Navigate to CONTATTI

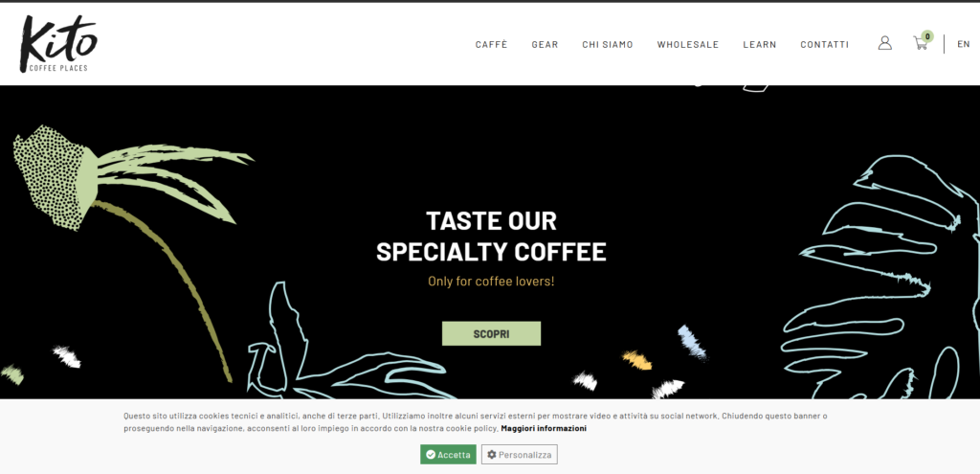824,44
